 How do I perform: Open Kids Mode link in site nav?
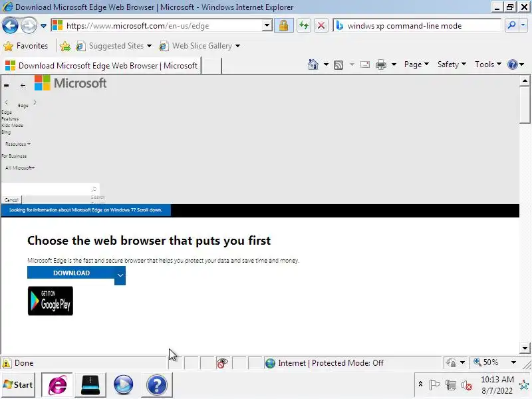(12, 125)
